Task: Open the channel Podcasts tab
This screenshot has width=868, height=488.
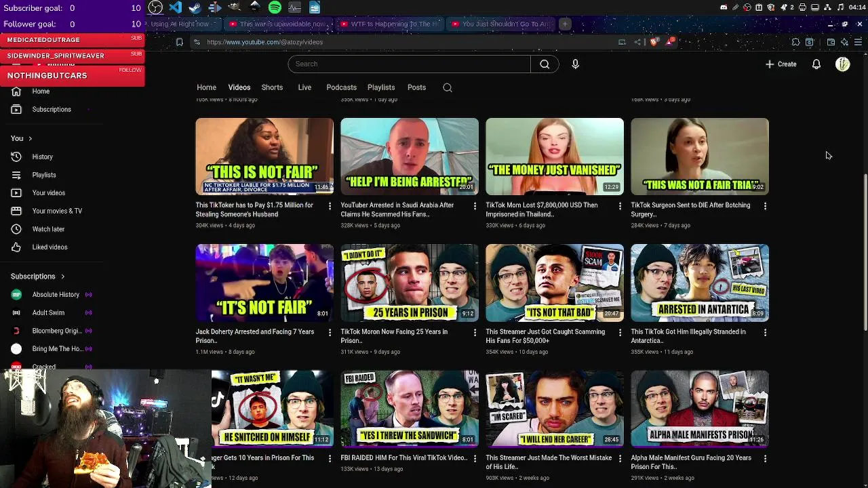Action: tap(341, 87)
